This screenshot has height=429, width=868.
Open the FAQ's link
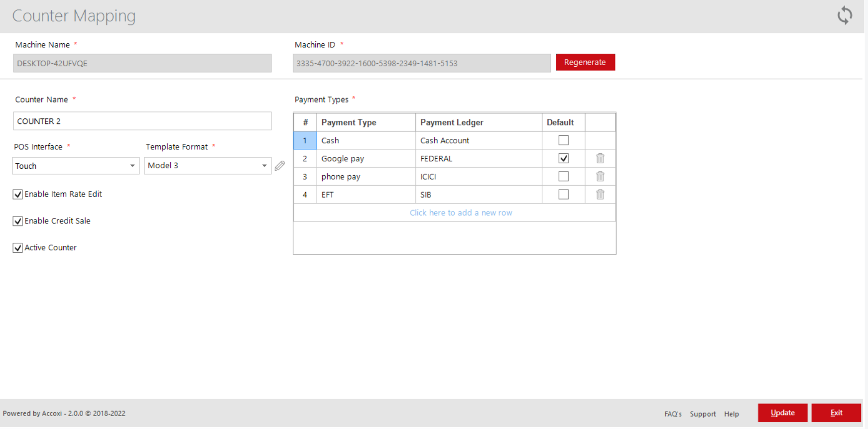pos(673,414)
